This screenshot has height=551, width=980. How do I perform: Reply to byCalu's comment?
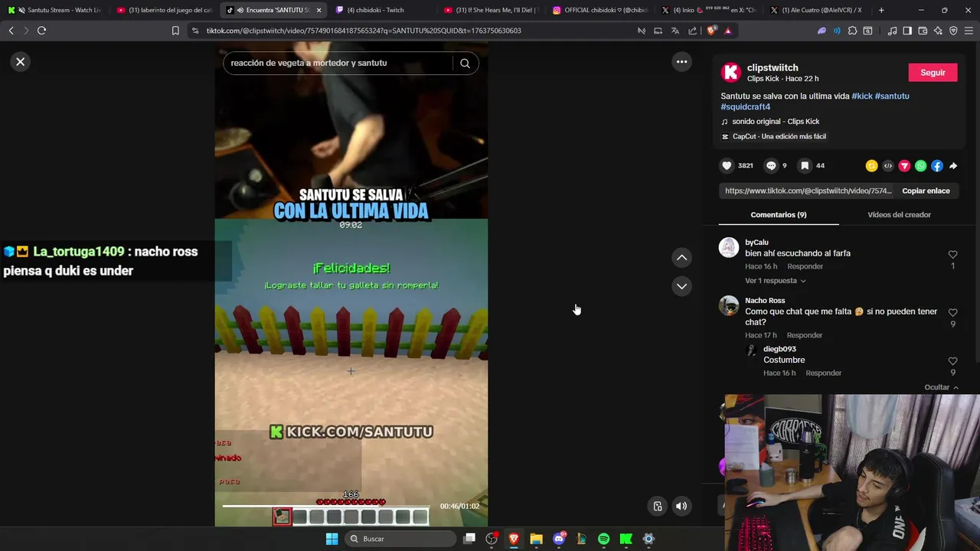pyautogui.click(x=805, y=266)
